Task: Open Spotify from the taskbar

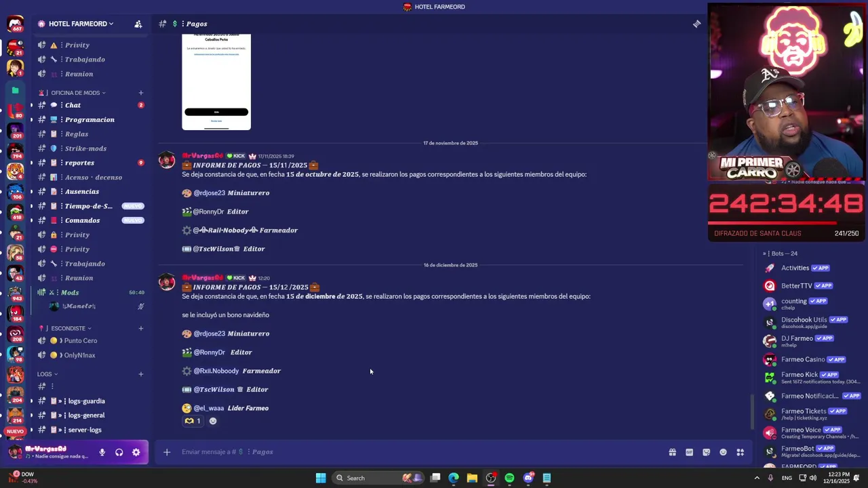Action: 509,478
